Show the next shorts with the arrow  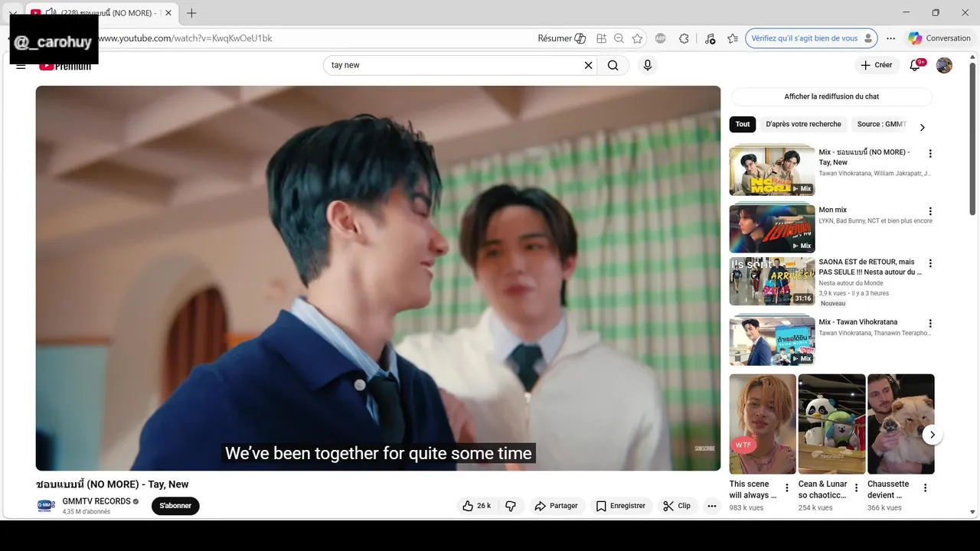(x=932, y=435)
